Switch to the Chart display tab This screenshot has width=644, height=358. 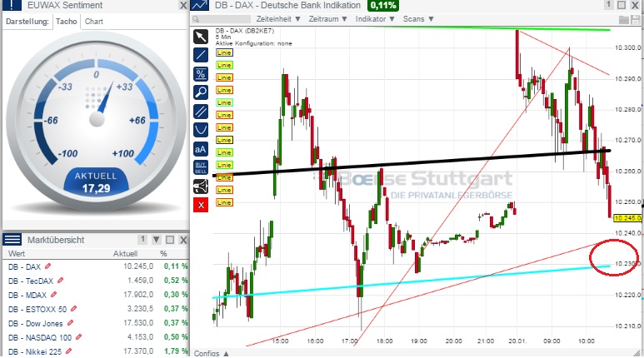[93, 22]
